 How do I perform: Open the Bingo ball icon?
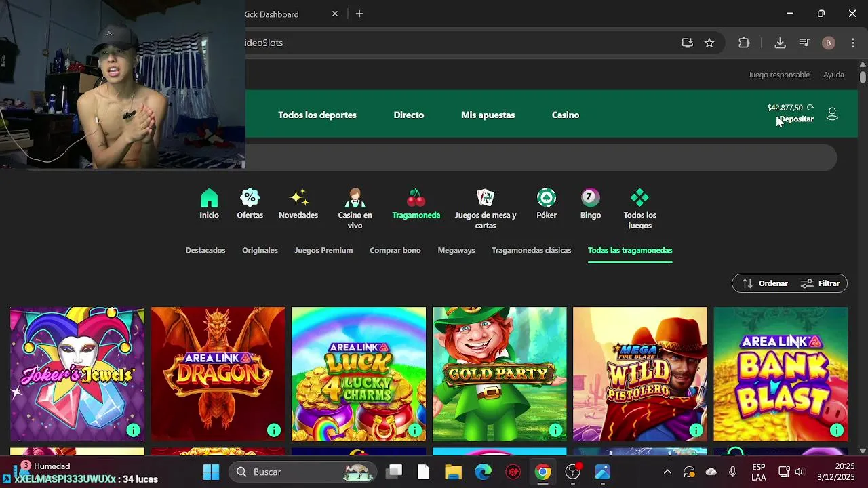[x=590, y=198]
